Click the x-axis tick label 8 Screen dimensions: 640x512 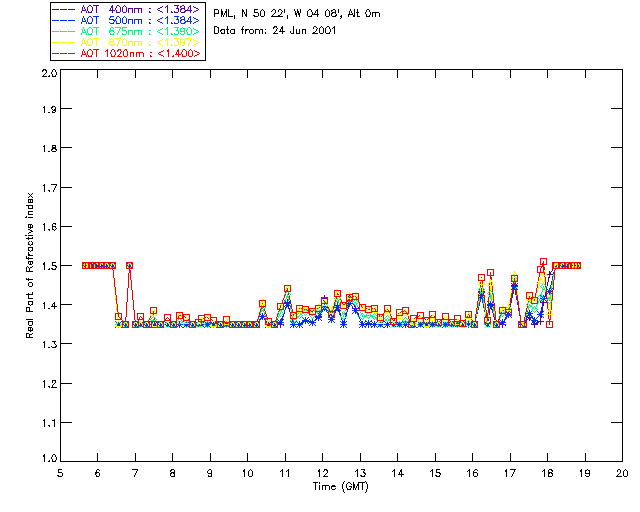(173, 473)
